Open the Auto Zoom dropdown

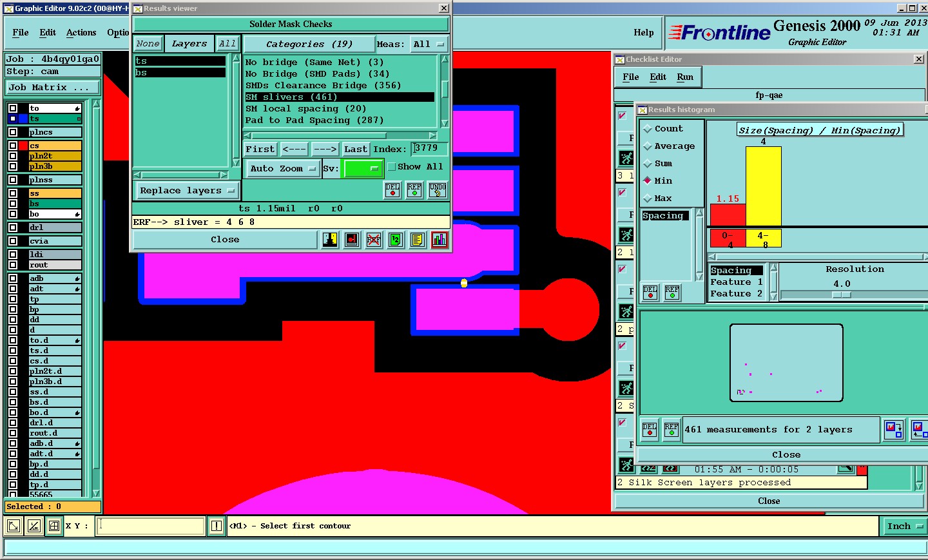tap(283, 169)
